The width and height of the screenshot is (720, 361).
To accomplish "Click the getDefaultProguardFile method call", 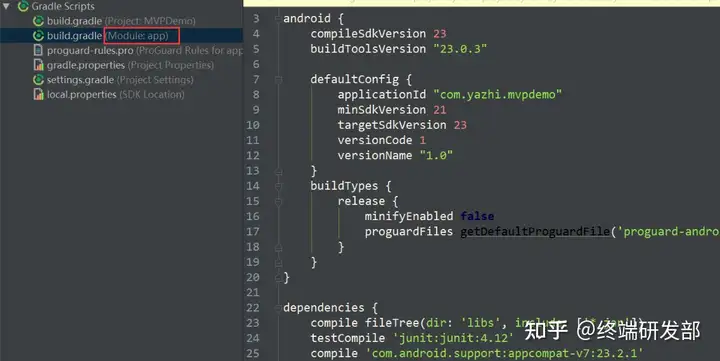I will point(535,232).
